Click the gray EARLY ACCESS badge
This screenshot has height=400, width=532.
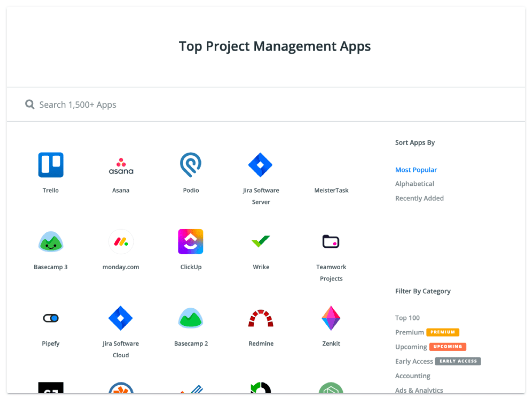[458, 361]
